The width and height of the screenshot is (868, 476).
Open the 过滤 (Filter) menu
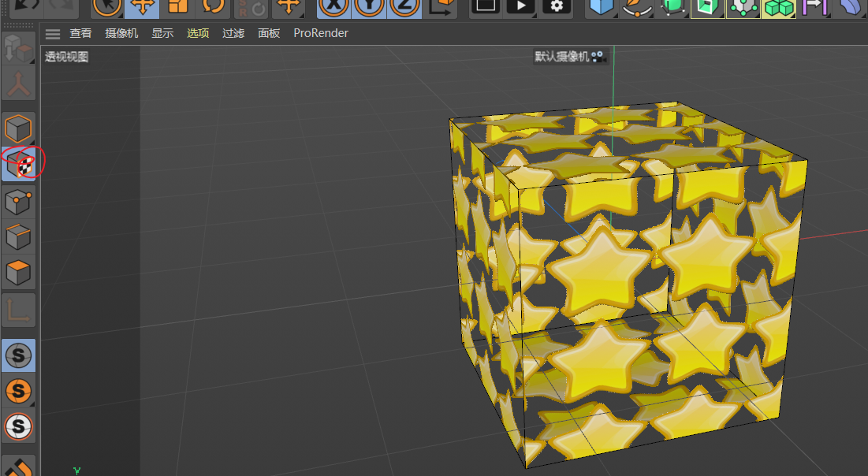pyautogui.click(x=233, y=34)
